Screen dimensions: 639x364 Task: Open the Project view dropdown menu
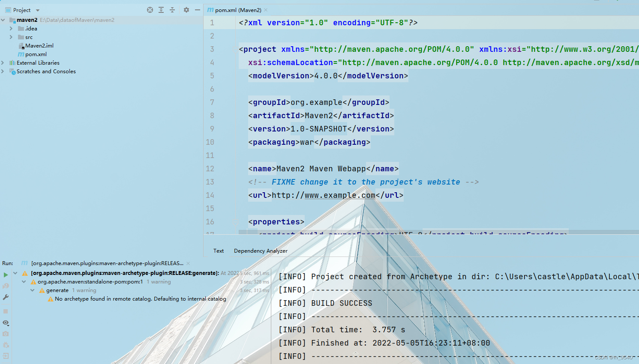[37, 9]
